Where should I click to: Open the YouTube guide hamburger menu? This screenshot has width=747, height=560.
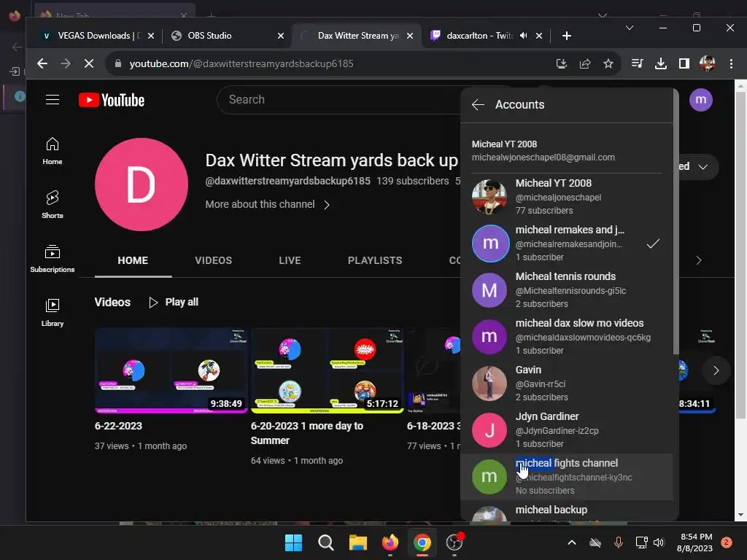(x=53, y=99)
